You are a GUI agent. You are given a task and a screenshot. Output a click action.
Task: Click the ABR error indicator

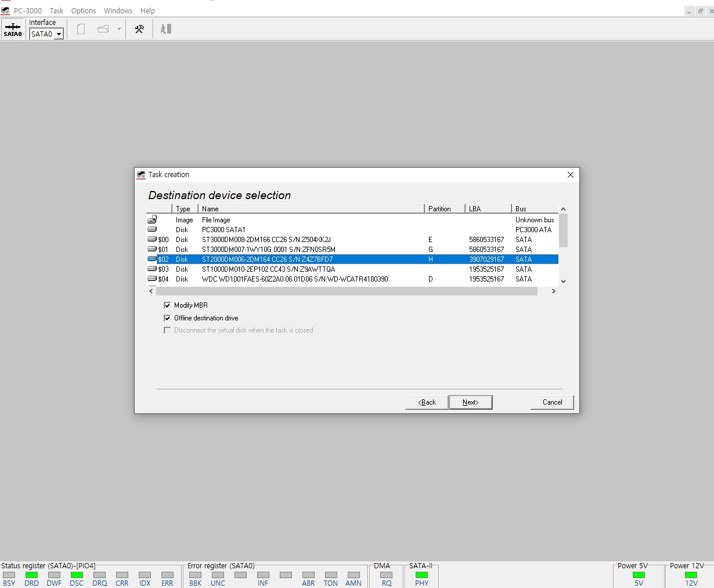coord(308,575)
